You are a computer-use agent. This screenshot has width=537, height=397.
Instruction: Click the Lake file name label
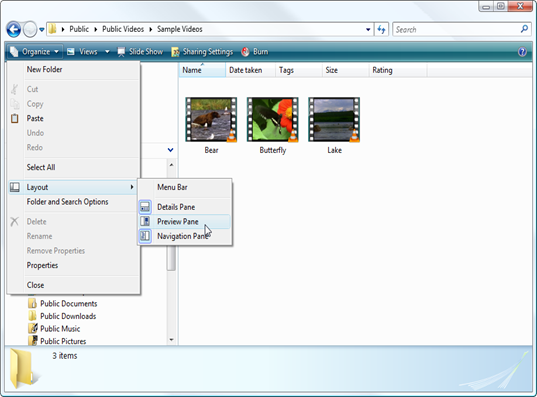(334, 150)
